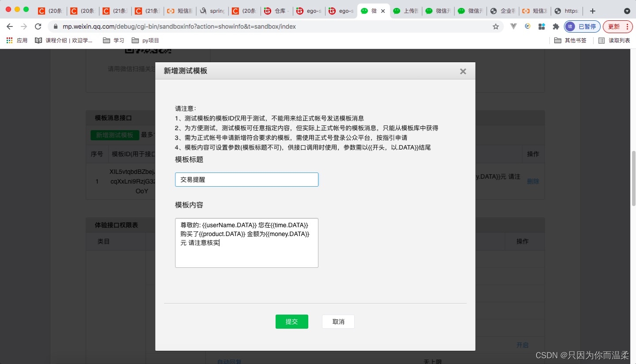
Task: Click the round blue extension icon in the toolbar
Action: point(527,26)
